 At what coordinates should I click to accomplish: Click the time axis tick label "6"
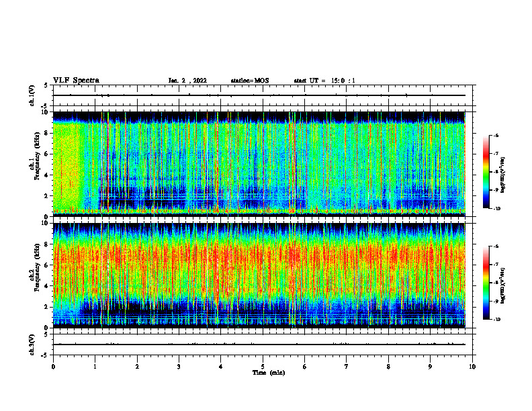coord(305,367)
